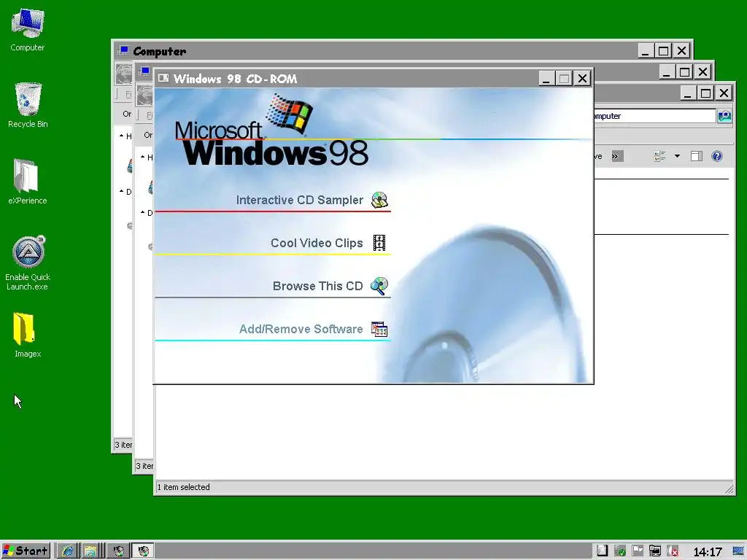Click the show desktop icon right of the clock

point(739,551)
